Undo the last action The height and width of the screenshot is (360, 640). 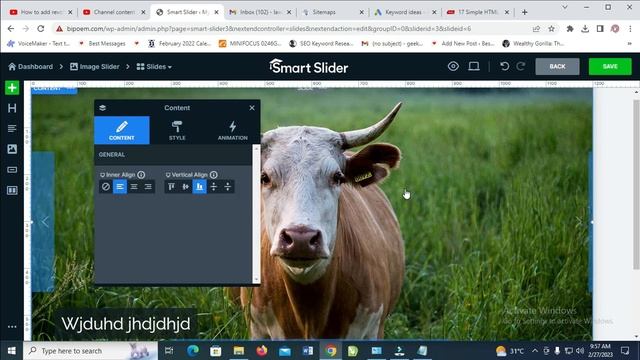(x=504, y=66)
